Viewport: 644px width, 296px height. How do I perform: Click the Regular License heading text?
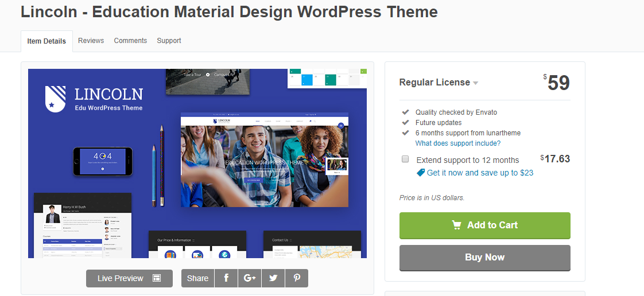point(434,83)
